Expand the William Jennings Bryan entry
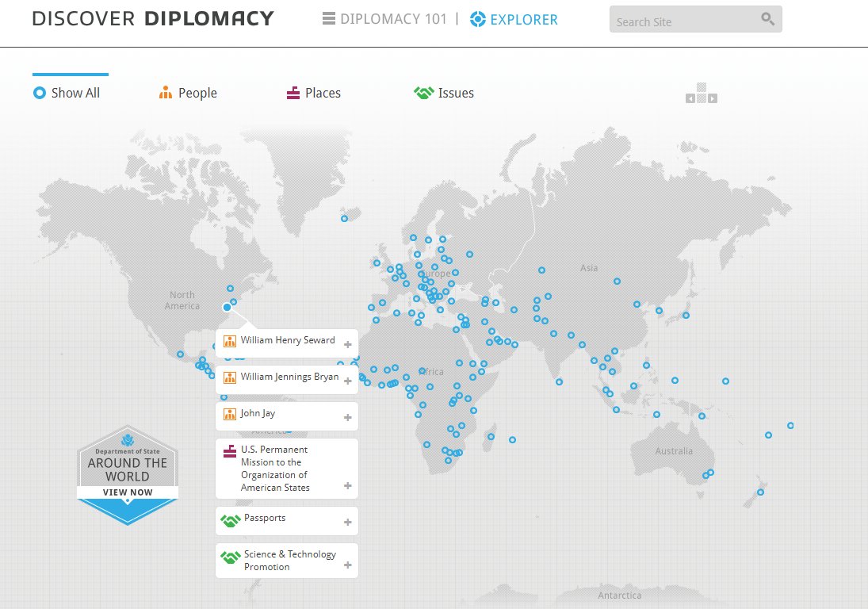Viewport: 868px width, 609px height. (x=348, y=381)
